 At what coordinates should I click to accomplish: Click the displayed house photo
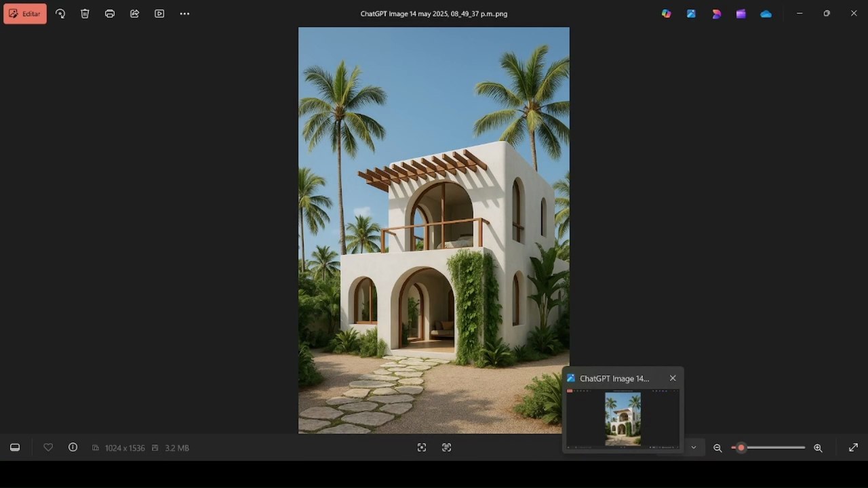434,230
